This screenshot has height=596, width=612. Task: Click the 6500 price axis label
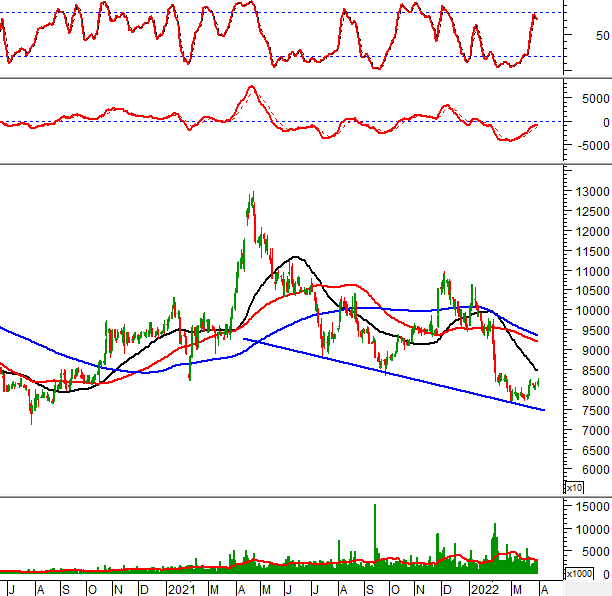(x=596, y=450)
